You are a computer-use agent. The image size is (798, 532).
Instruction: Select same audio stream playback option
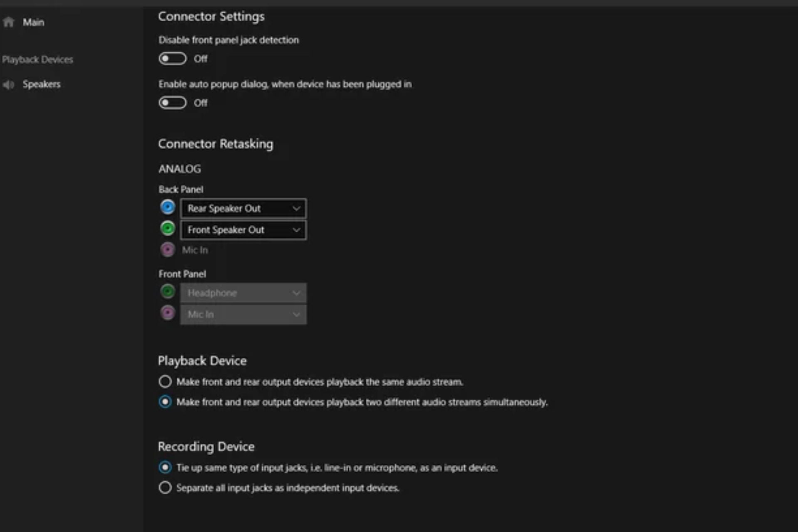point(165,382)
